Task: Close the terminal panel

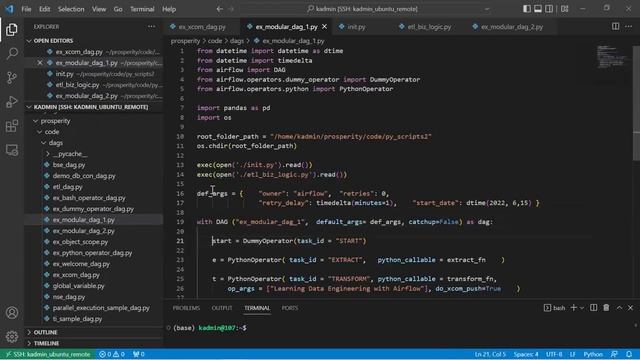Action: [631, 308]
